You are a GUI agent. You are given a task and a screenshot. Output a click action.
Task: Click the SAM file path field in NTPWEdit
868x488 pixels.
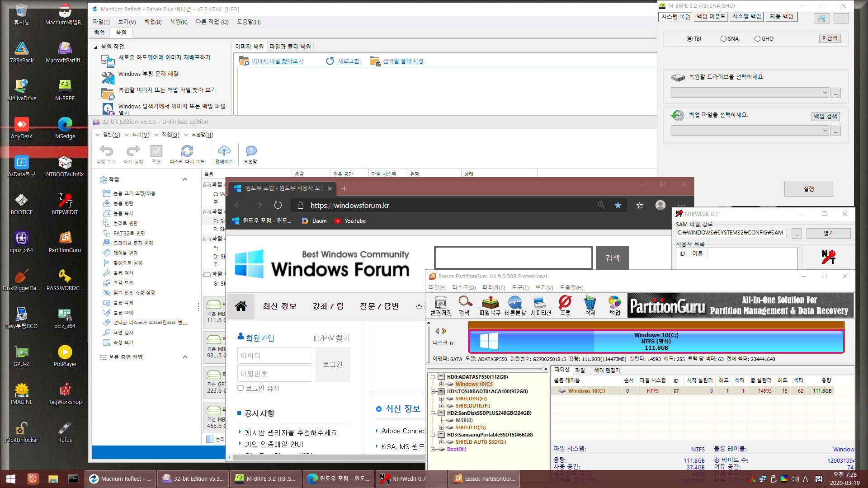coord(731,233)
